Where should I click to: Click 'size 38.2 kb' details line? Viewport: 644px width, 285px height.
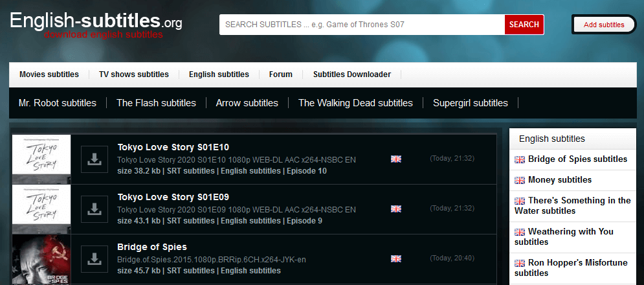[222, 170]
